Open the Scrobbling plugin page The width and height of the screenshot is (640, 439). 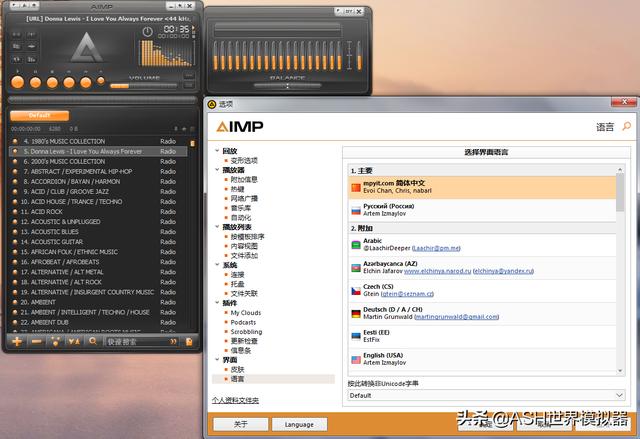pyautogui.click(x=247, y=332)
